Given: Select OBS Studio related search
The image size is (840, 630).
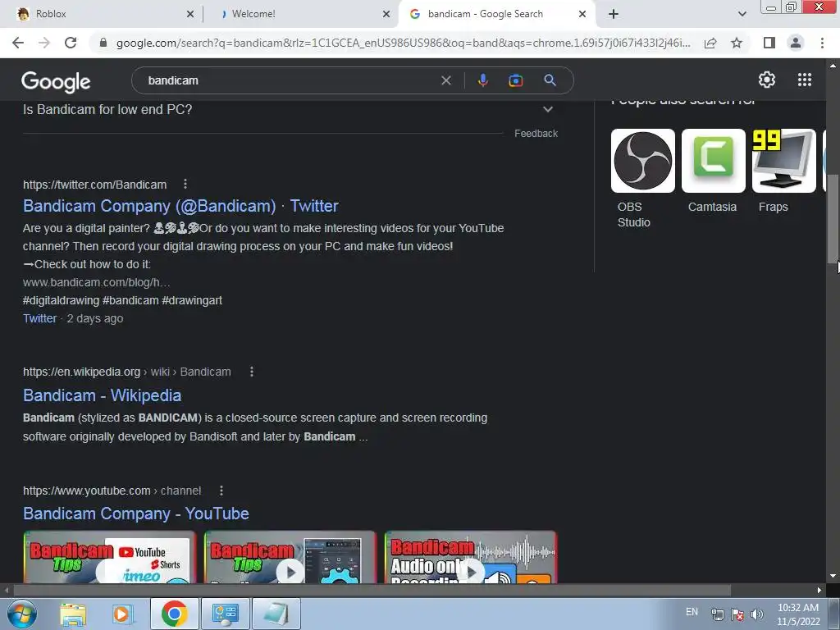Looking at the screenshot, I should pos(643,179).
